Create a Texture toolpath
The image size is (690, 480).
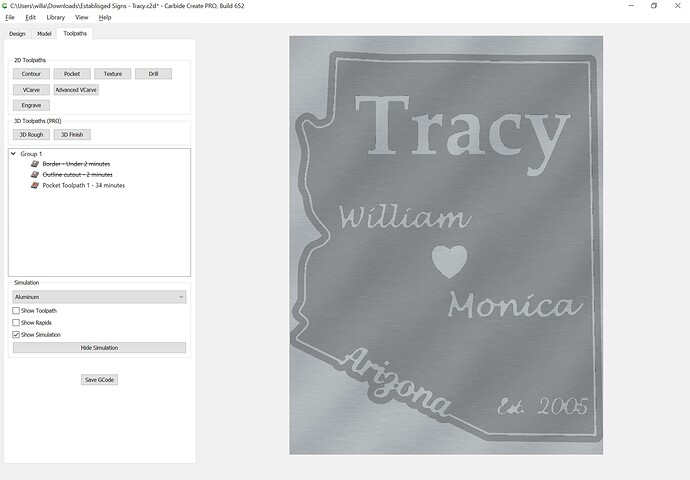(x=113, y=74)
